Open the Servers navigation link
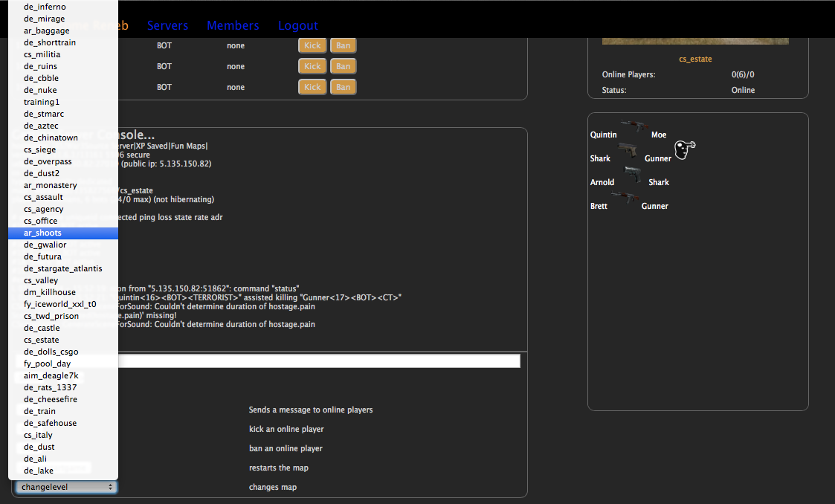The width and height of the screenshot is (835, 504). [x=167, y=25]
